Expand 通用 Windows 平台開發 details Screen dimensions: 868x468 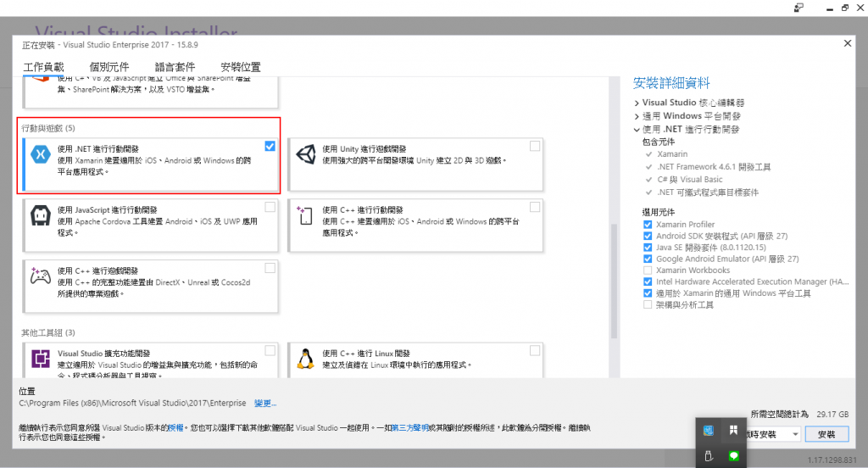point(637,116)
